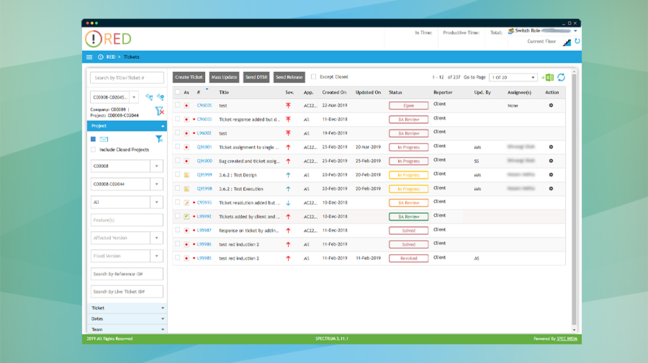Image resolution: width=648 pixels, height=363 pixels.
Task: Export tickets to Excel
Action: click(x=548, y=77)
